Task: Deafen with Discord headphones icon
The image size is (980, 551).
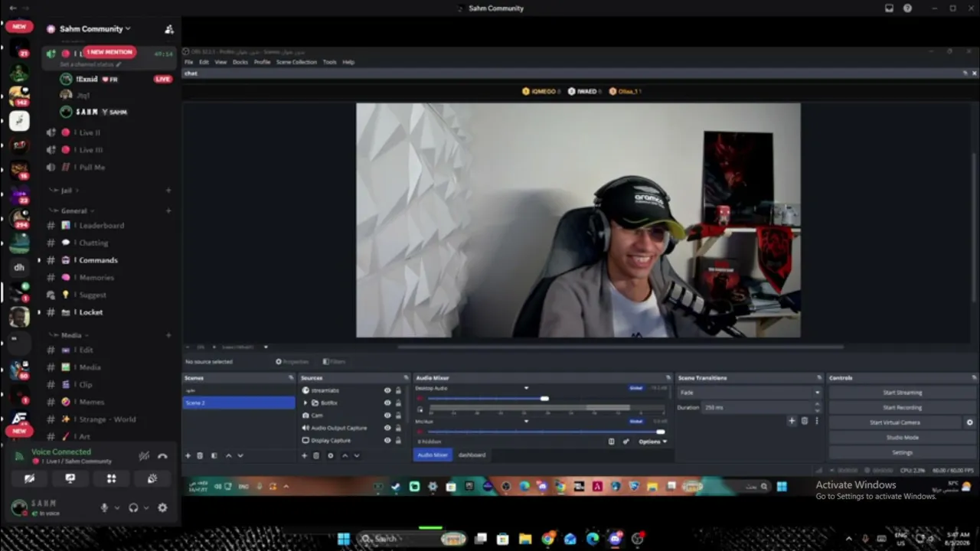Action: tap(133, 507)
